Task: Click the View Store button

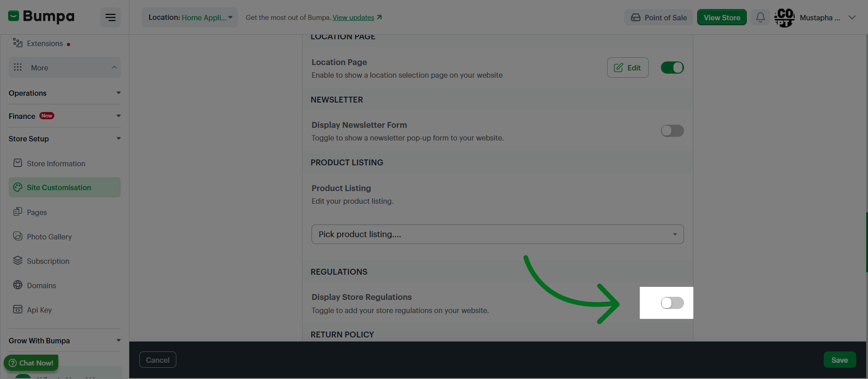Action: pyautogui.click(x=722, y=18)
